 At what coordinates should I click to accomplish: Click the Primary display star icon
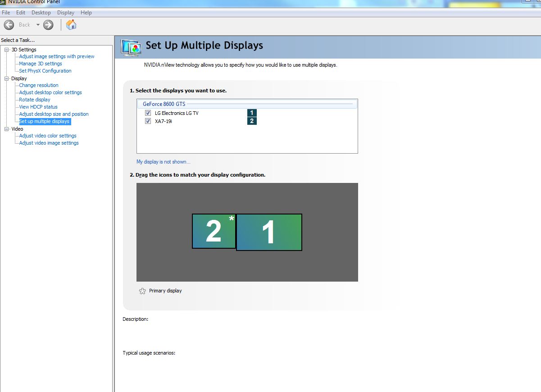click(x=142, y=291)
